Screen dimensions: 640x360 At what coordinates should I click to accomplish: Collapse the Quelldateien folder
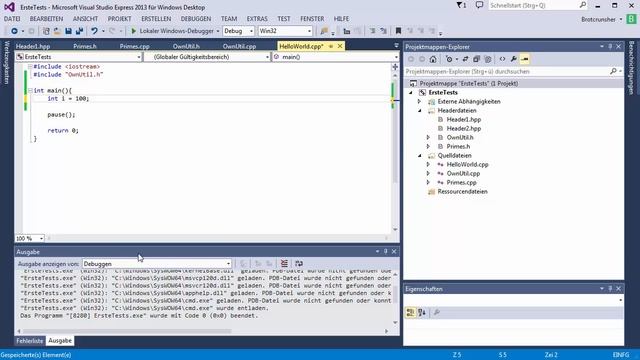[419, 156]
